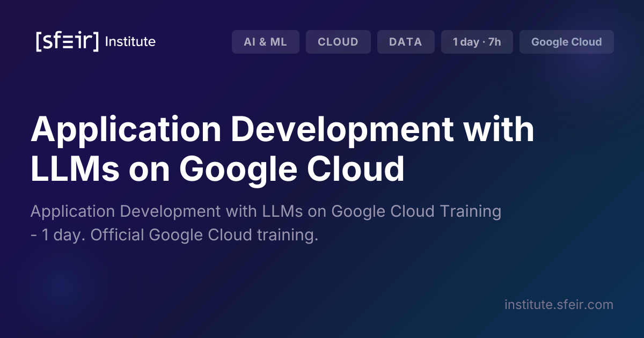Click the Application Development with LLMs title
This screenshot has height=338, width=644.
tap(282, 149)
